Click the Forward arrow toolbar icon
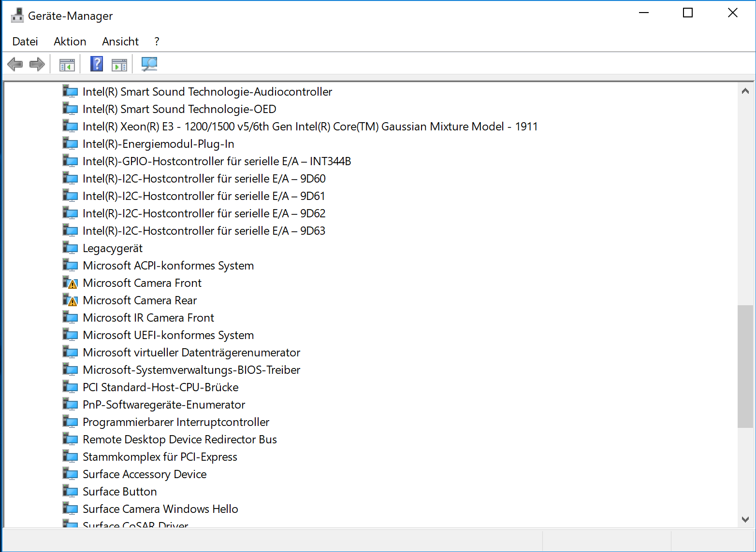Image resolution: width=756 pixels, height=552 pixels. (x=37, y=64)
